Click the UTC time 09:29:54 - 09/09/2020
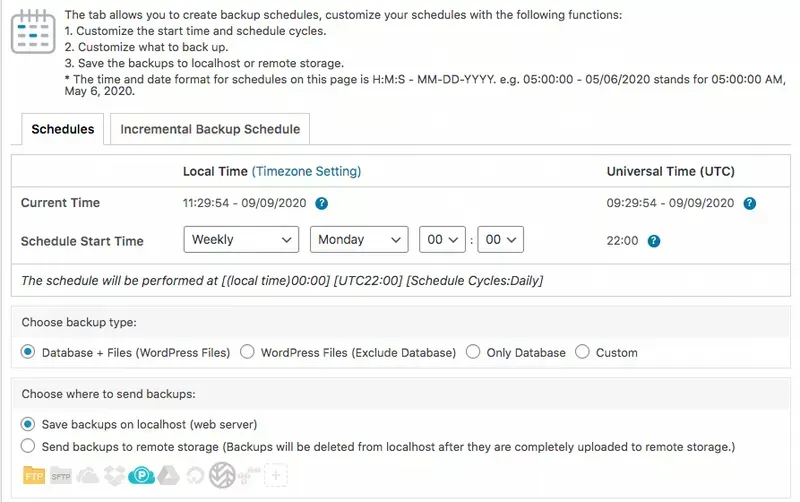This screenshot has width=800, height=502. (670, 203)
